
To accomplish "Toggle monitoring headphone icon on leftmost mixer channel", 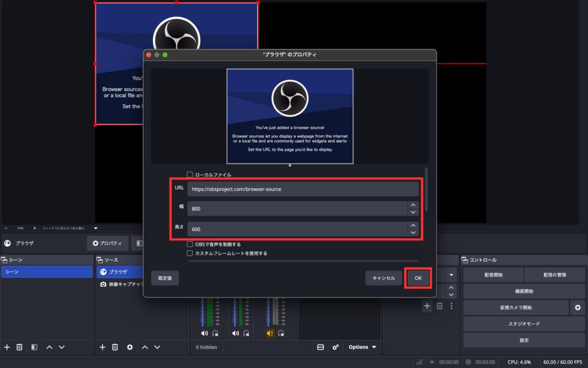I will click(x=216, y=333).
